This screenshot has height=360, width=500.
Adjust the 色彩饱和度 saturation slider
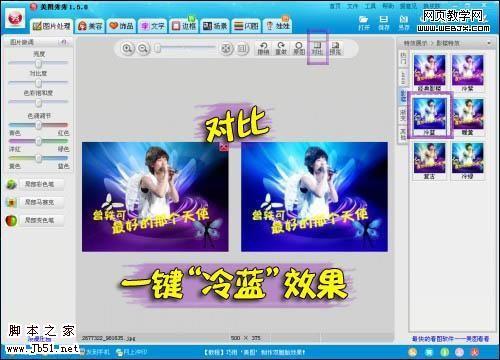[38, 102]
